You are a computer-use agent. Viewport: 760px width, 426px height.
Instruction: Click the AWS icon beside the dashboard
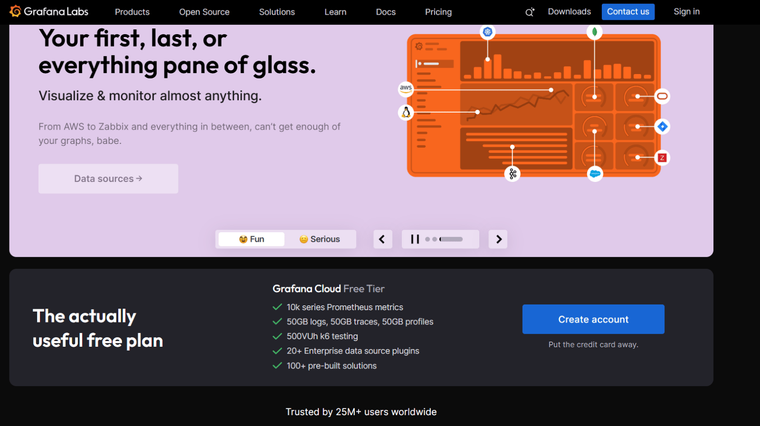[406, 89]
